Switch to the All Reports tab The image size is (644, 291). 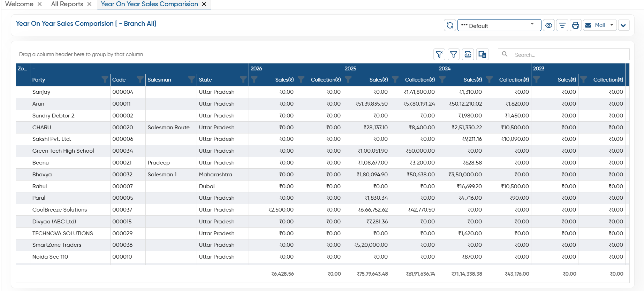67,4
